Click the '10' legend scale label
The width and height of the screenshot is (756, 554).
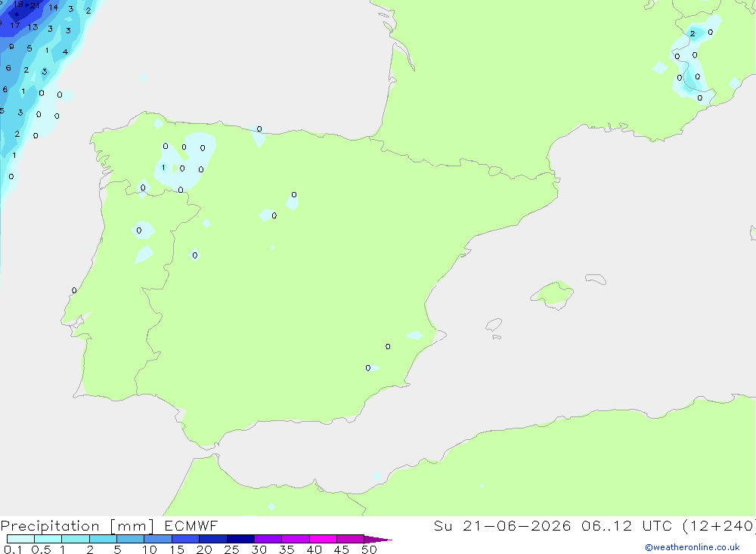coord(150,549)
